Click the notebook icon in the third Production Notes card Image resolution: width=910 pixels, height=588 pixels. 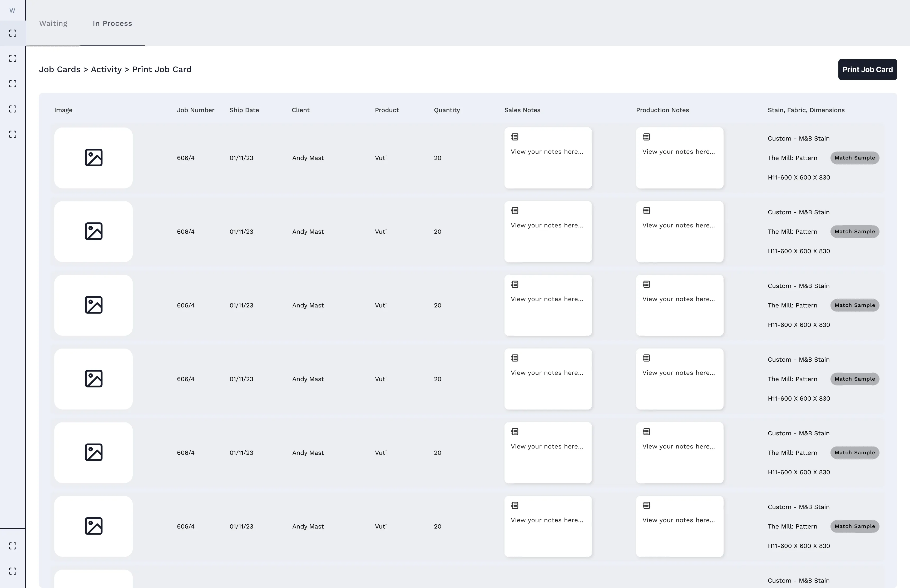pos(646,284)
